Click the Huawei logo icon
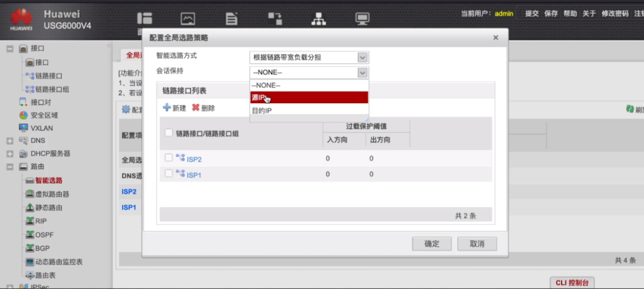This screenshot has width=644, height=289. (x=21, y=19)
